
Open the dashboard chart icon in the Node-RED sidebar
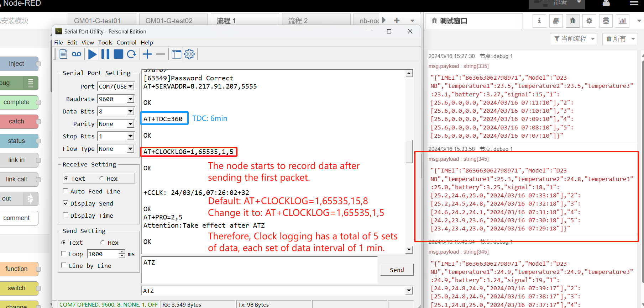[622, 21]
